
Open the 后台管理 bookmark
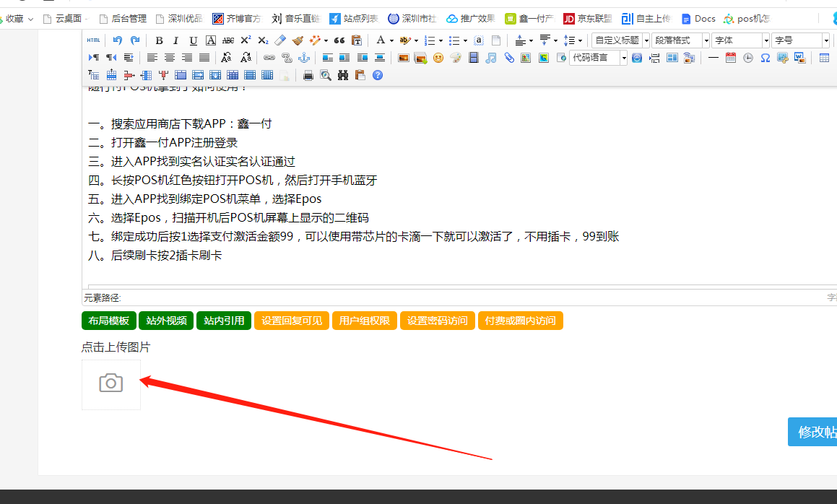[x=123, y=19]
